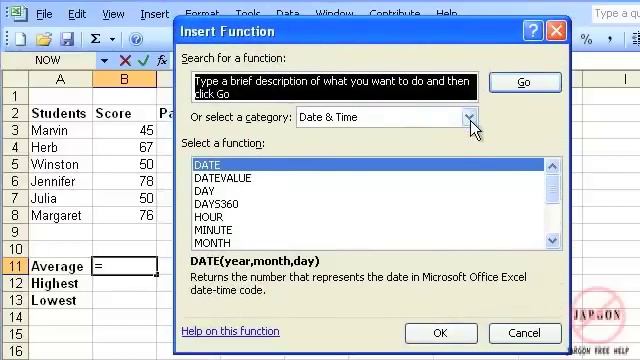Open the Insert menu

click(154, 14)
